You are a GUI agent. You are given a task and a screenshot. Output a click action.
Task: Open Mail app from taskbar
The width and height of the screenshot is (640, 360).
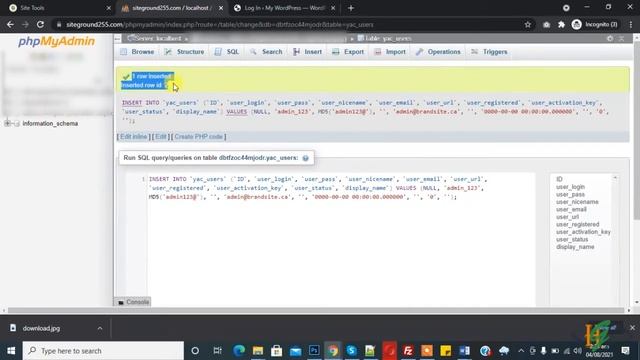tap(296, 351)
